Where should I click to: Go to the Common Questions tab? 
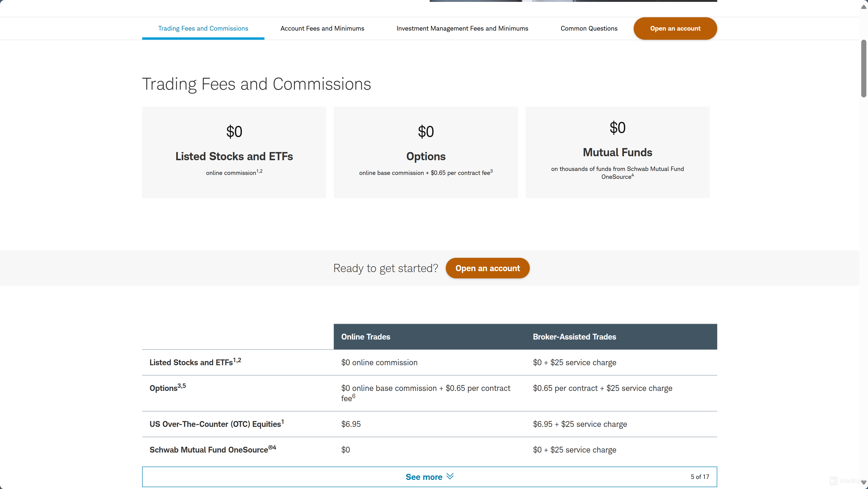click(589, 28)
